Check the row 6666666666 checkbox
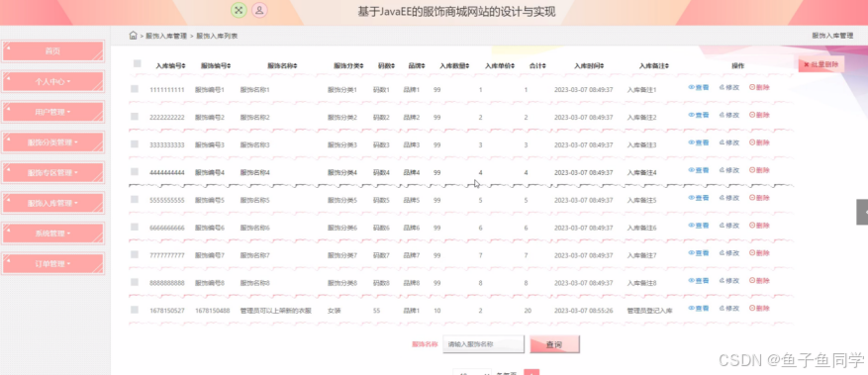The height and width of the screenshot is (375, 868). pyautogui.click(x=135, y=227)
